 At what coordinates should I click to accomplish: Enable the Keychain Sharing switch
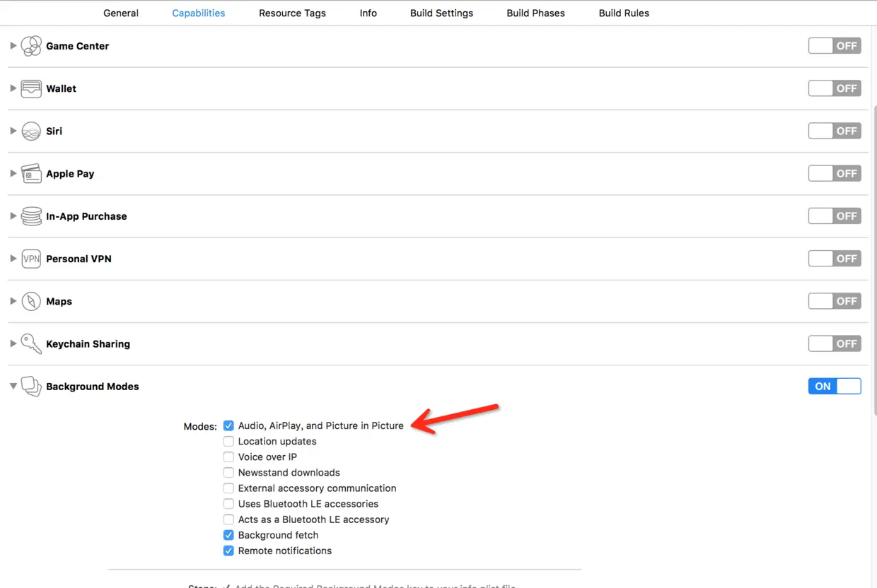click(x=835, y=343)
